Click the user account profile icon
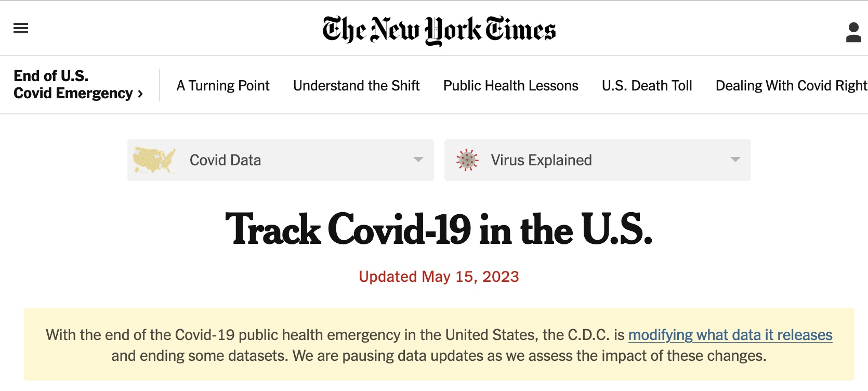The width and height of the screenshot is (868, 391). [x=853, y=32]
